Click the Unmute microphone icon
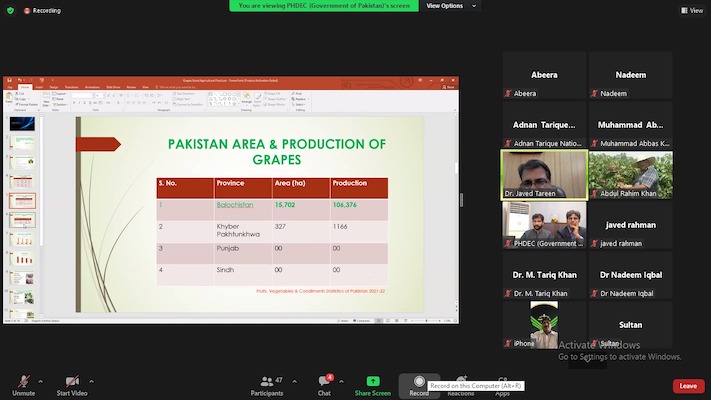The height and width of the screenshot is (400, 711). (23, 382)
